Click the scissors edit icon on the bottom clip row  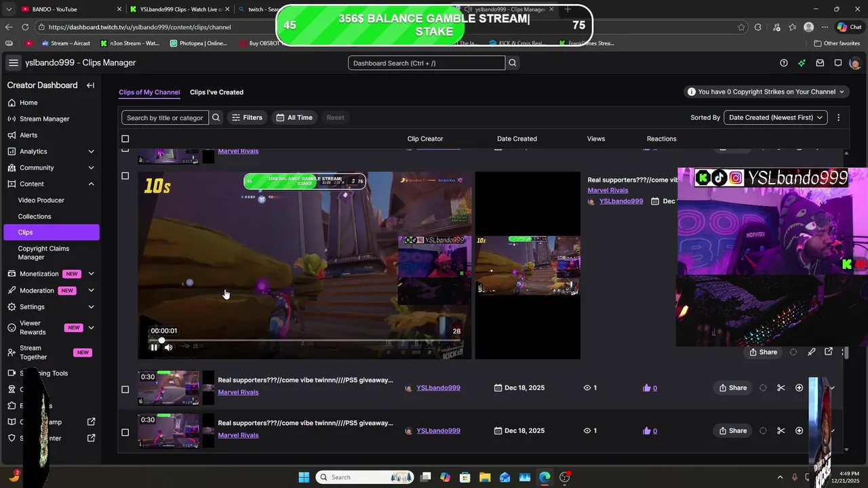coord(781,431)
